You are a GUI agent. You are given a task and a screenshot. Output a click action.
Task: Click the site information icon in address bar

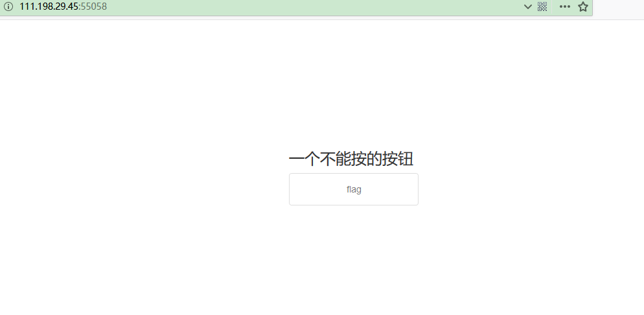click(8, 6)
